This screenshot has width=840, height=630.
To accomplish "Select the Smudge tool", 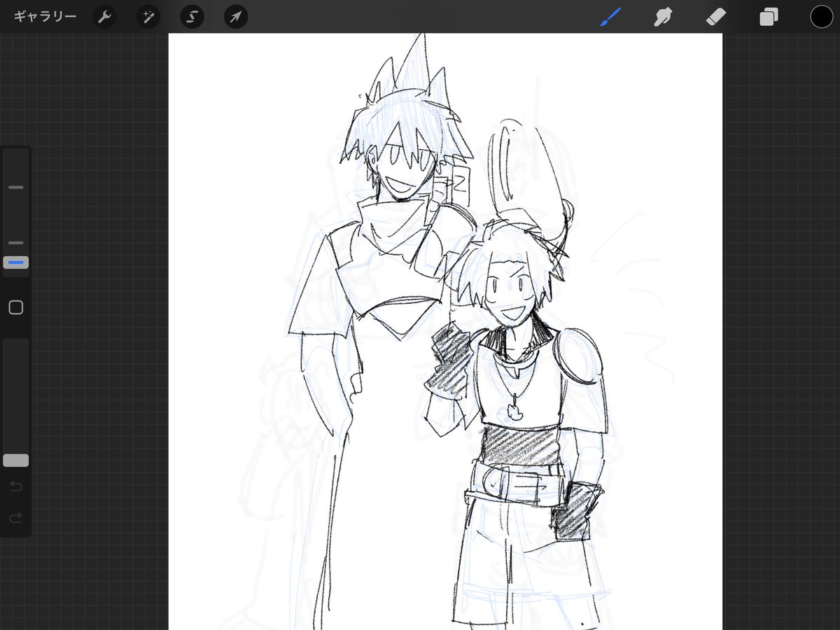I will pos(663,17).
